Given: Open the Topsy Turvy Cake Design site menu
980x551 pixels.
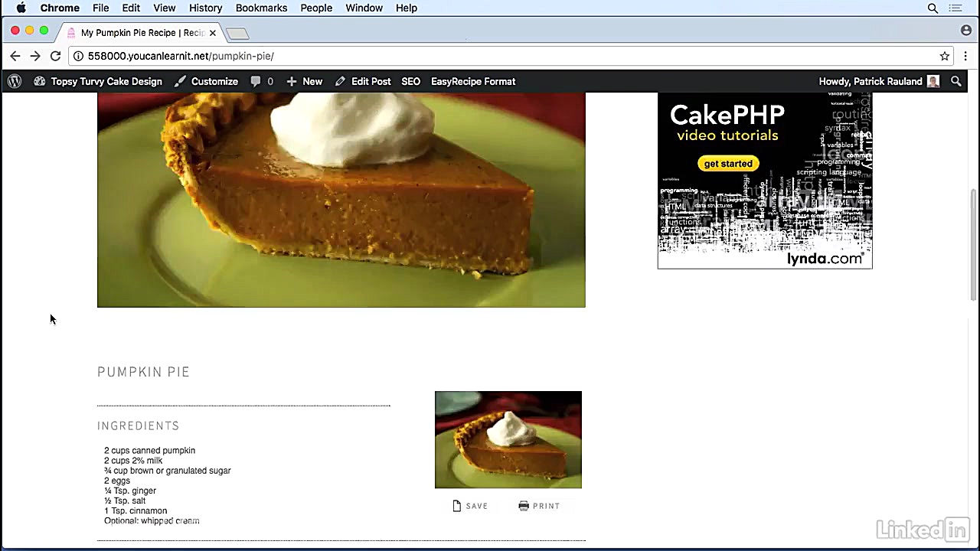Looking at the screenshot, I should point(98,81).
